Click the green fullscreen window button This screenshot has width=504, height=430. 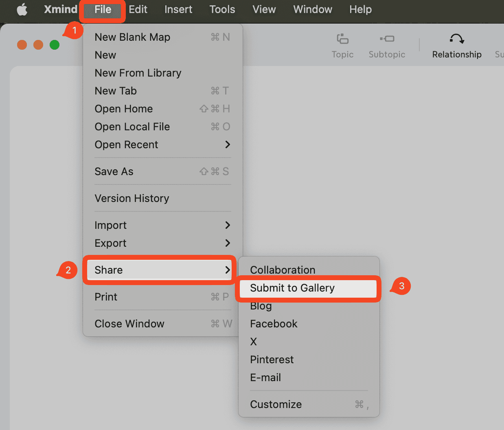(55, 45)
